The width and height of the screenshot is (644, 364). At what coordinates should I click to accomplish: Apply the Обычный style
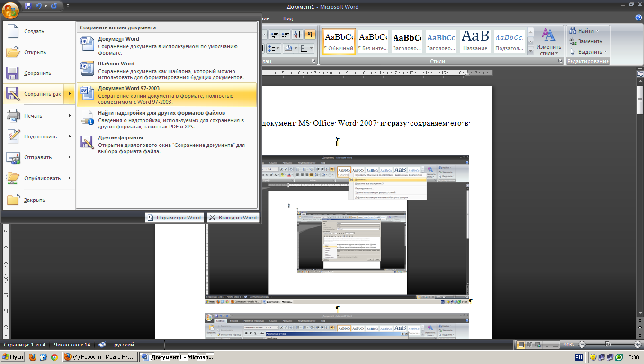[339, 41]
